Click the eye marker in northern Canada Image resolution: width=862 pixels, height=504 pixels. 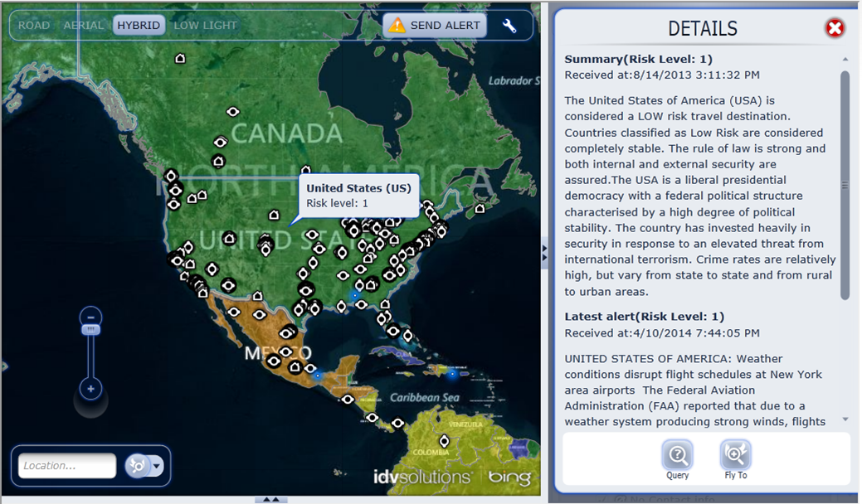coord(233,112)
